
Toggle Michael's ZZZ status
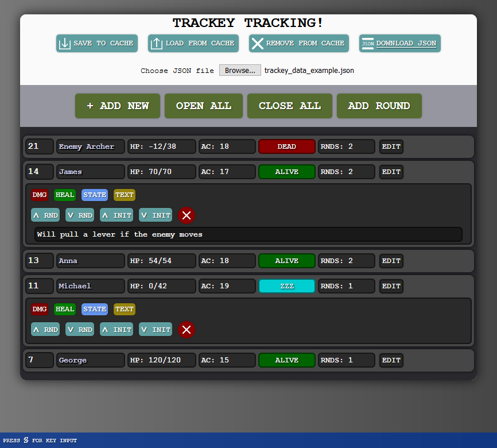[x=287, y=286]
